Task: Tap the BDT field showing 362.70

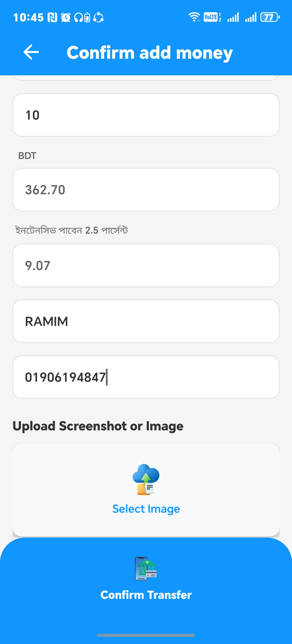Action: coord(146,190)
